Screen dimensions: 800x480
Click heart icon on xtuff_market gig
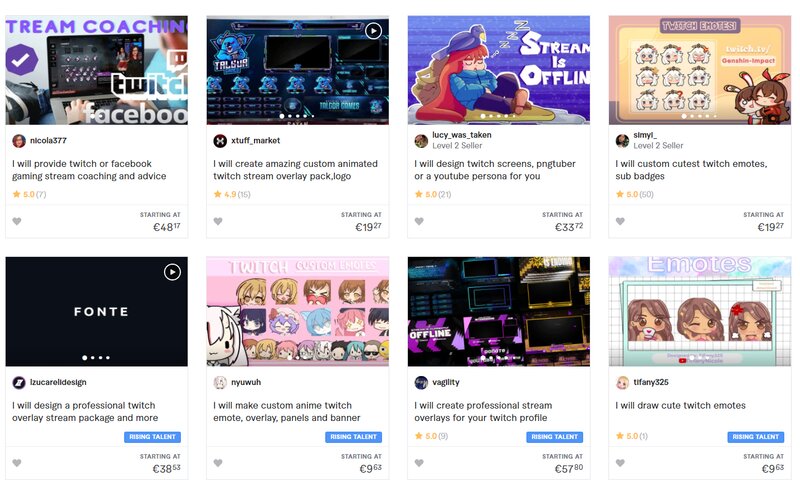point(218,221)
